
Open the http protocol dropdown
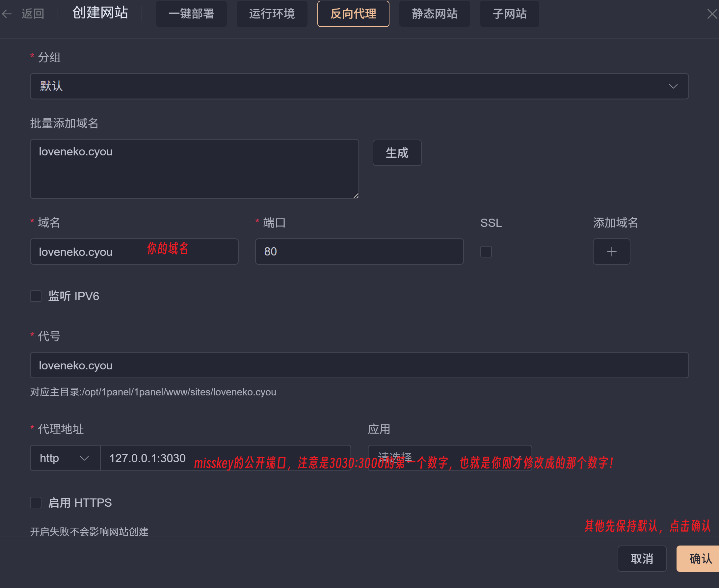(65, 458)
